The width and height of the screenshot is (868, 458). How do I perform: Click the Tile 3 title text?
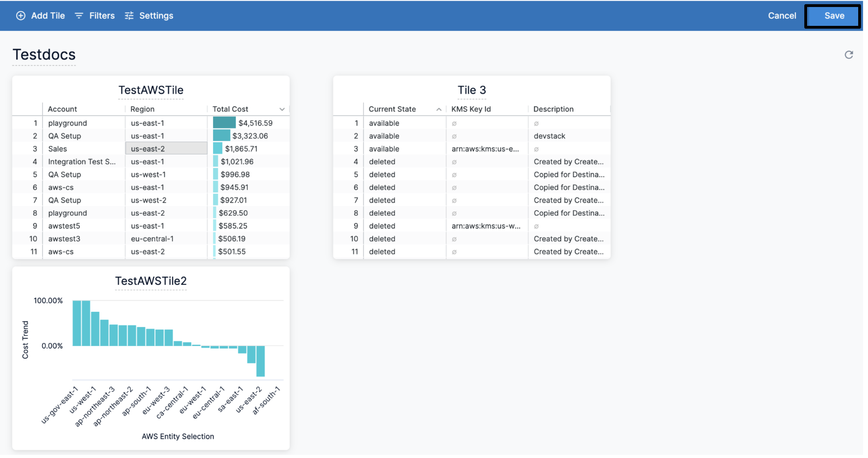[472, 90]
